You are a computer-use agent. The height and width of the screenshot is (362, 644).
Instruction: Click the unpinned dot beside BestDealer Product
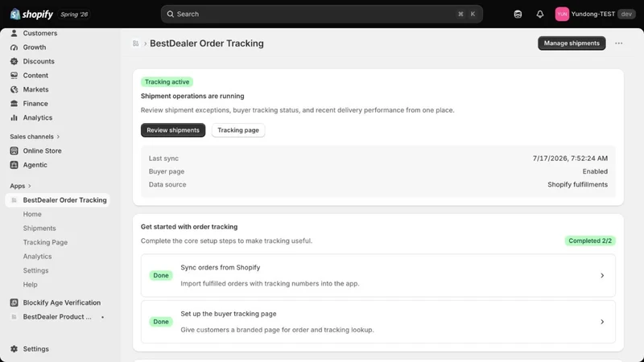pos(102,317)
